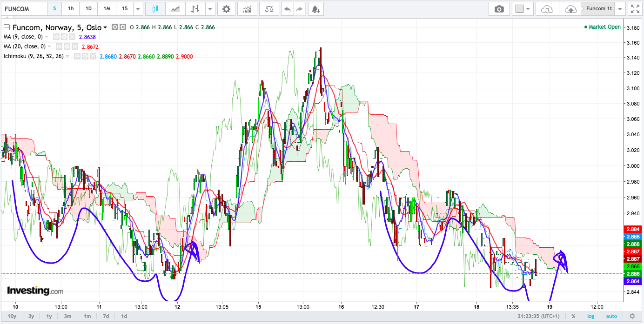Select the 1h interval tab
The image size is (644, 324).
coord(71,9)
